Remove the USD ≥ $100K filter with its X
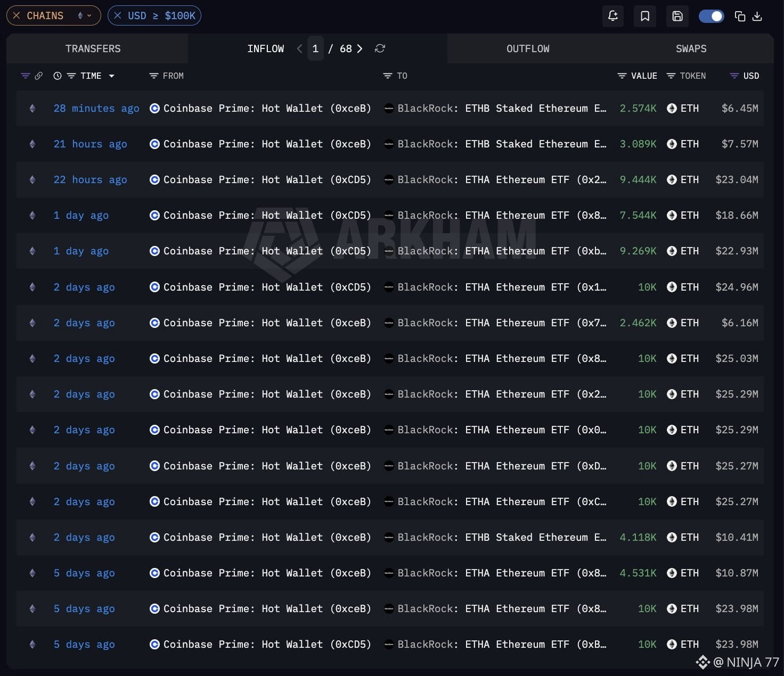Viewport: 784px width, 676px height. click(x=118, y=15)
